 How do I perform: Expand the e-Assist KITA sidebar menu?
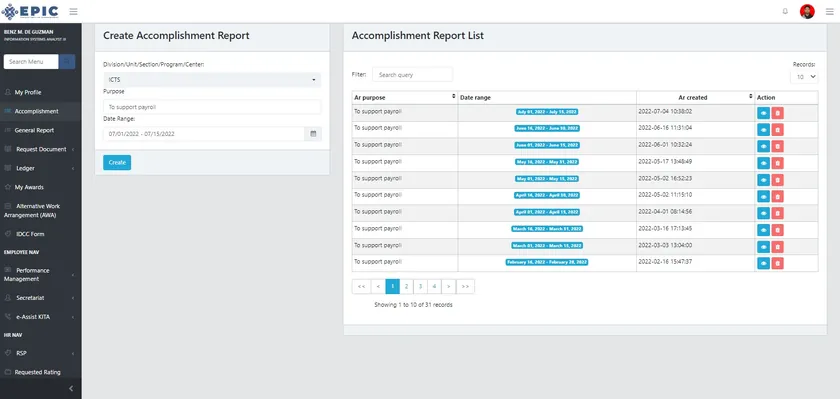point(41,317)
